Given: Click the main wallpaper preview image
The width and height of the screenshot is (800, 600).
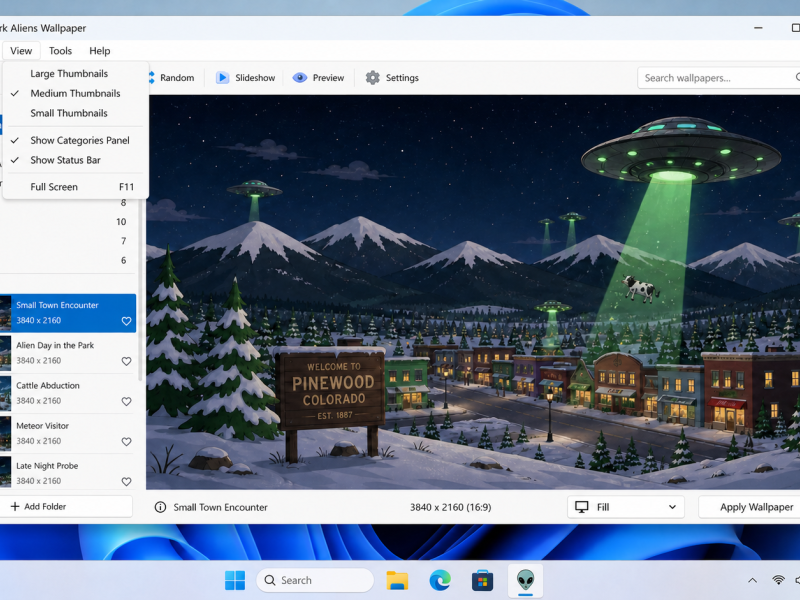Looking at the screenshot, I should click(473, 292).
